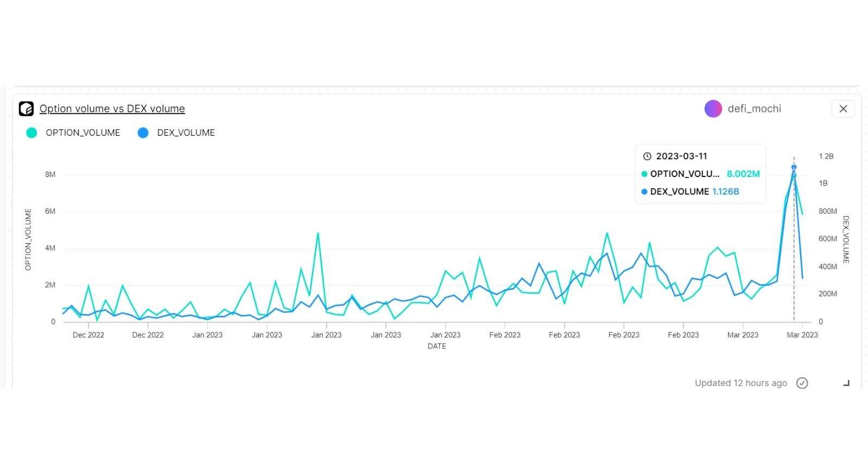Click the clock icon in the tooltip
The width and height of the screenshot is (868, 456).
pyautogui.click(x=647, y=156)
